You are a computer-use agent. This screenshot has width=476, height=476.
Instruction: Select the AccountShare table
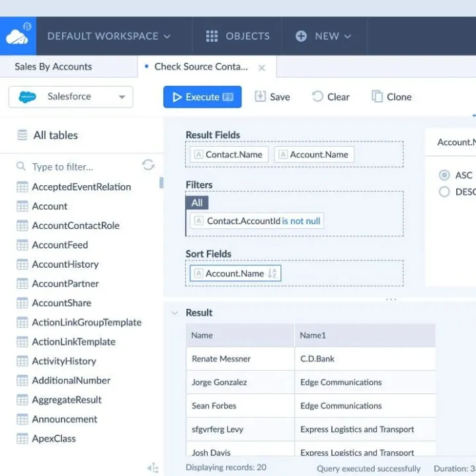pyautogui.click(x=61, y=303)
